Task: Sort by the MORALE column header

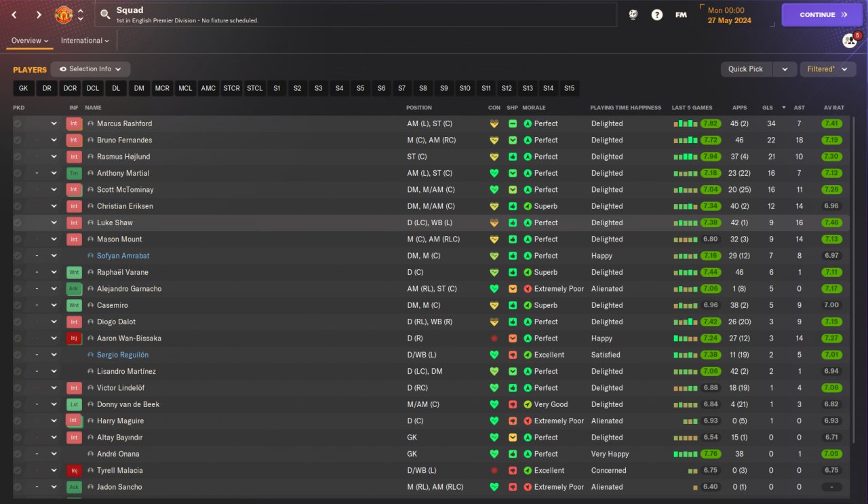Action: point(534,108)
